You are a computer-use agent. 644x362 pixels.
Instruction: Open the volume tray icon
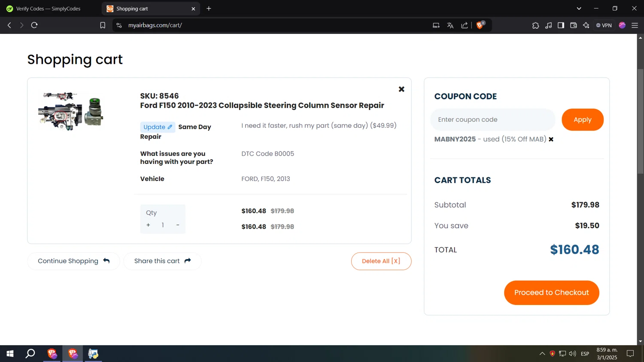pyautogui.click(x=573, y=354)
